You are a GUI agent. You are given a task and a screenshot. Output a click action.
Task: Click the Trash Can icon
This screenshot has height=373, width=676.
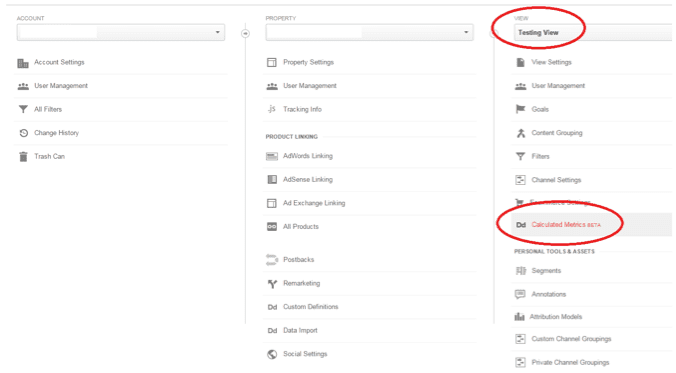(23, 157)
